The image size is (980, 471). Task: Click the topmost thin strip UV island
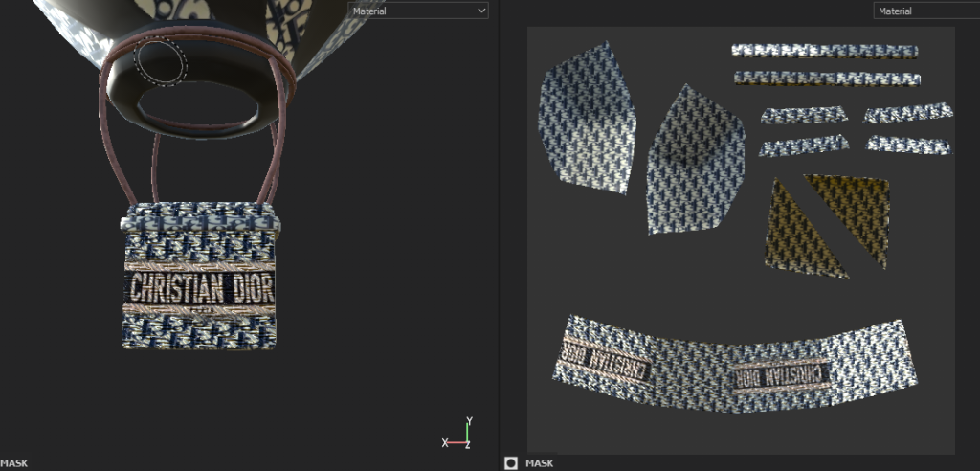click(824, 52)
